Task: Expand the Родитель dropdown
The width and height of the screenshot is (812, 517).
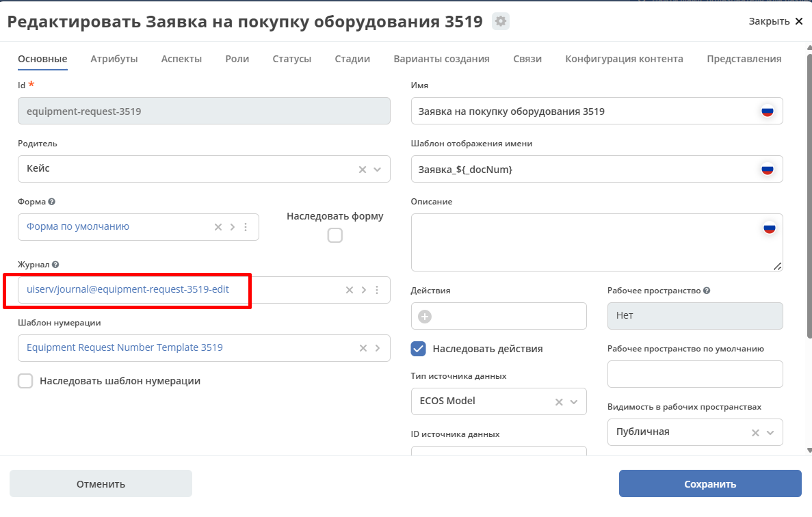Action: point(377,169)
